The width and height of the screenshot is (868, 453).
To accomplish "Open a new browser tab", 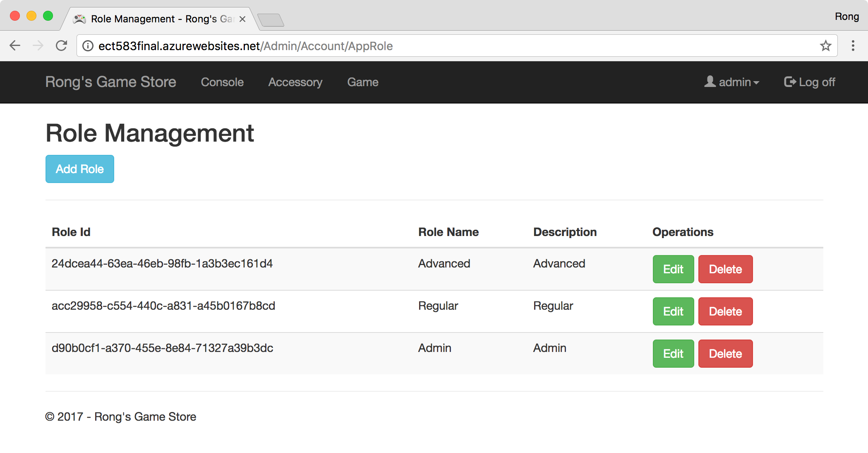I will [x=271, y=19].
